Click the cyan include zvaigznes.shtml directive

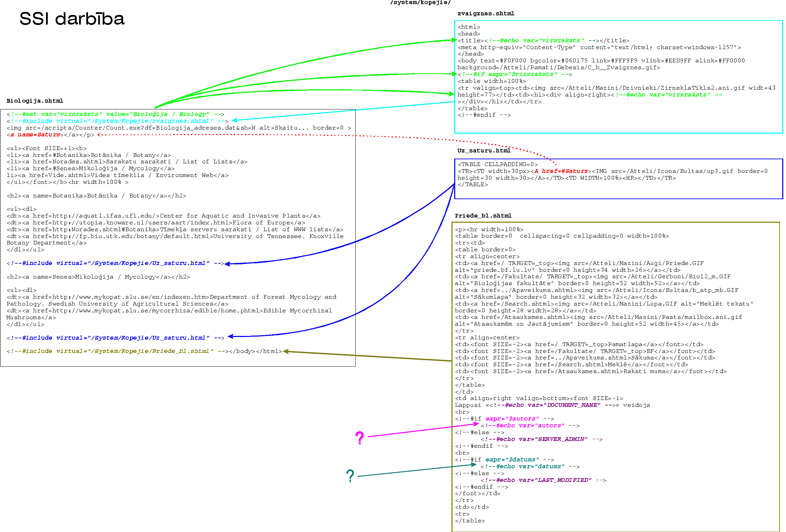click(117, 121)
